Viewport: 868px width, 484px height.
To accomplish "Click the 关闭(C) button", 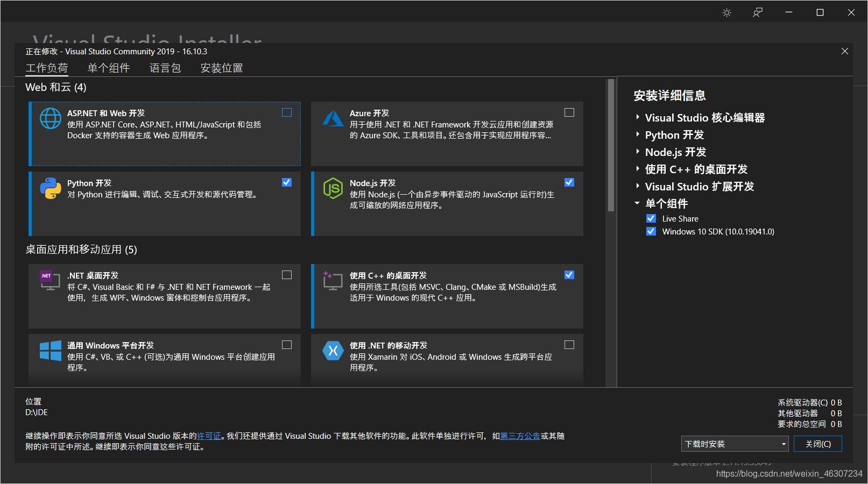I will (x=818, y=444).
